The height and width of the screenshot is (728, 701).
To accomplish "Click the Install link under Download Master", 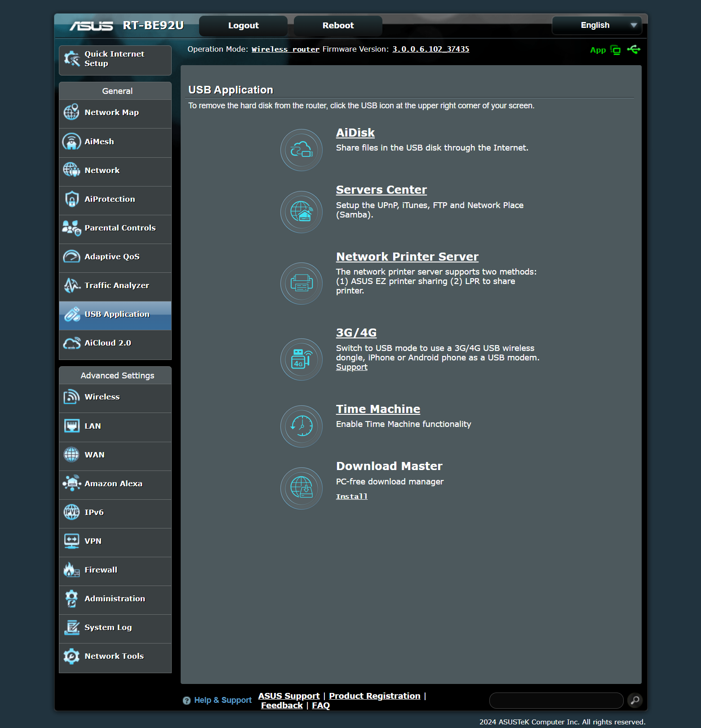I will coord(352,497).
